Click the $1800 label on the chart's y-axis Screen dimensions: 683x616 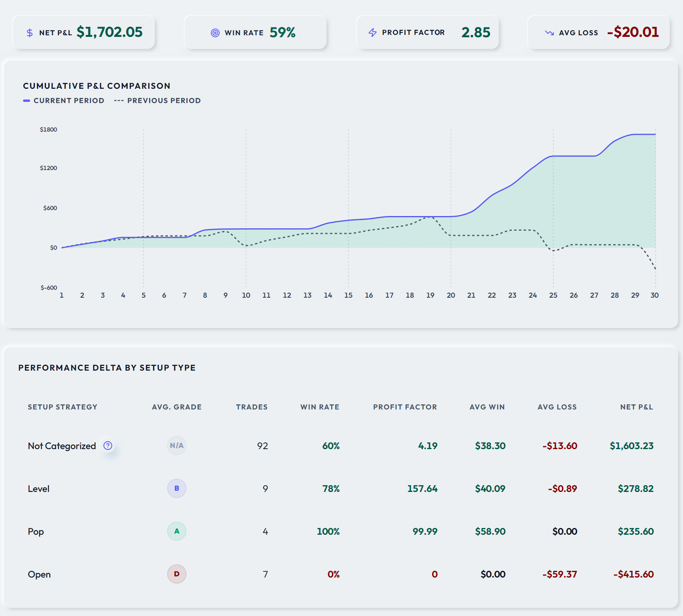tap(48, 130)
